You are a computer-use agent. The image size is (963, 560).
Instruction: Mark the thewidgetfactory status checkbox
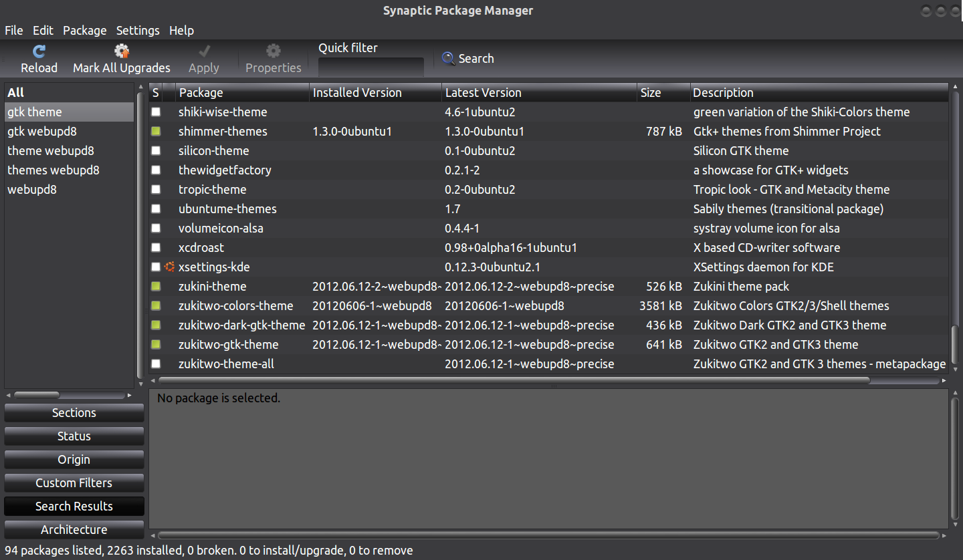click(x=156, y=170)
